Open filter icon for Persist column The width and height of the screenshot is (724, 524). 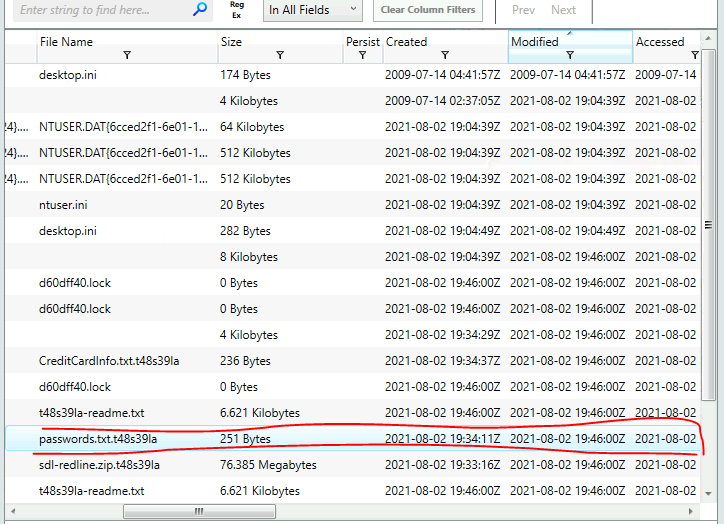click(362, 55)
